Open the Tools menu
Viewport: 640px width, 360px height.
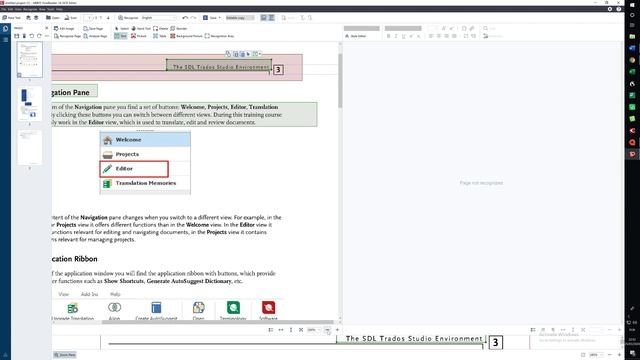pos(51,9)
